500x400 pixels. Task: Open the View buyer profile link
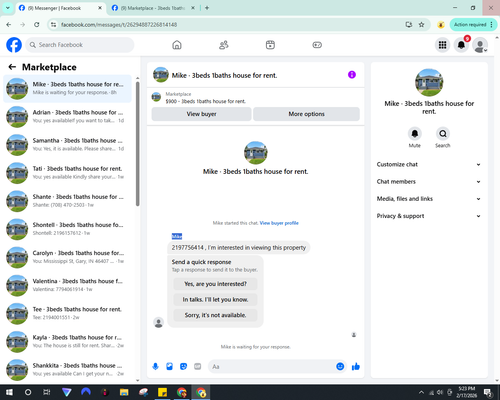pos(279,223)
